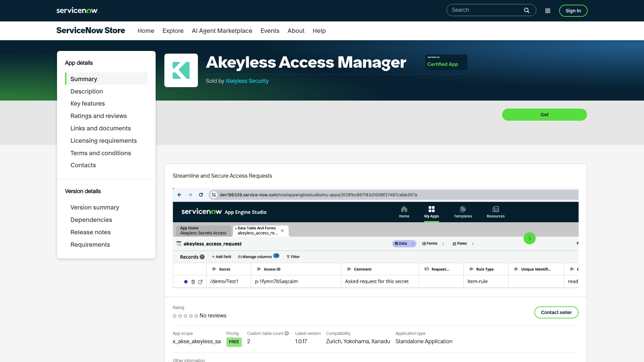Click 'Zurich, Yokohama, Xanadu' compatibility value
Viewport: 644px width, 362px height.
tap(358, 342)
